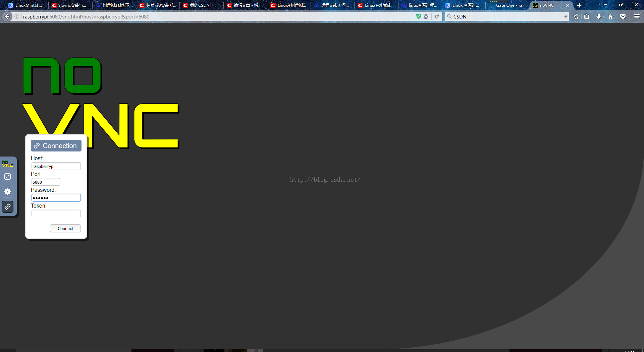Show site info icon in address bar

point(17,16)
